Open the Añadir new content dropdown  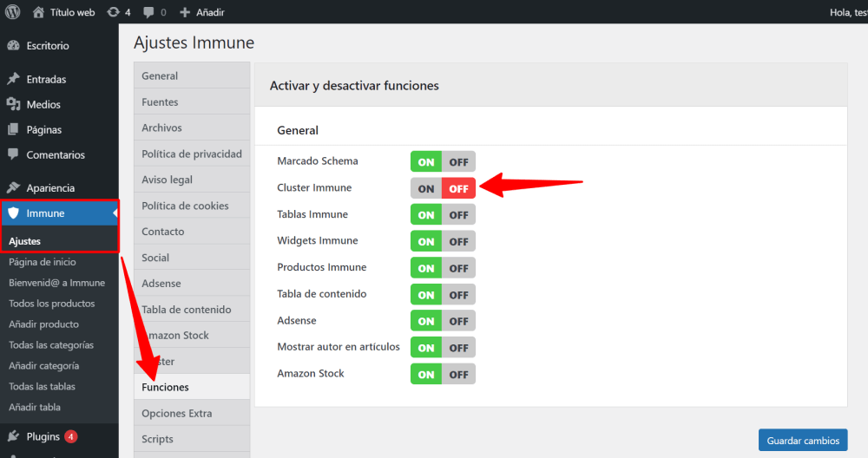point(202,12)
